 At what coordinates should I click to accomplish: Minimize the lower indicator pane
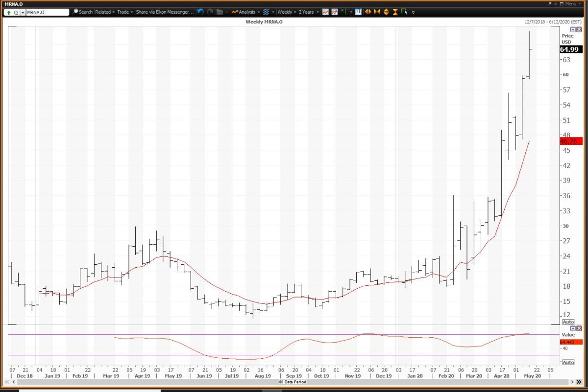click(573, 328)
